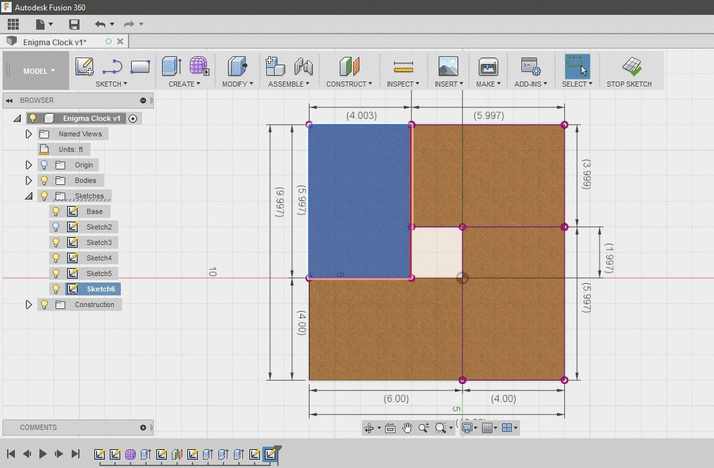Click the Create Form purple icon
The width and height of the screenshot is (714, 468).
[x=199, y=66]
